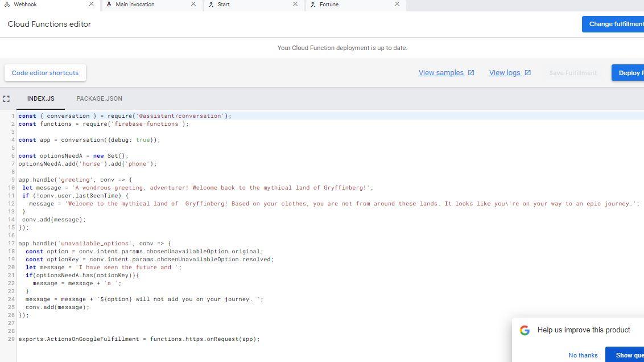This screenshot has width=644, height=362.
Task: Open the Main invocation tab
Action: [x=135, y=4]
